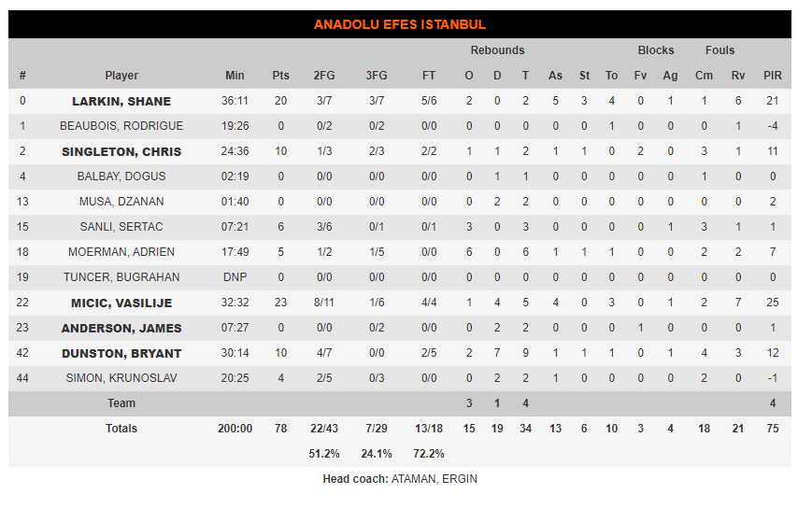The image size is (812, 508).
Task: Click MOERMAN, ADRIEN player name
Action: point(121,252)
